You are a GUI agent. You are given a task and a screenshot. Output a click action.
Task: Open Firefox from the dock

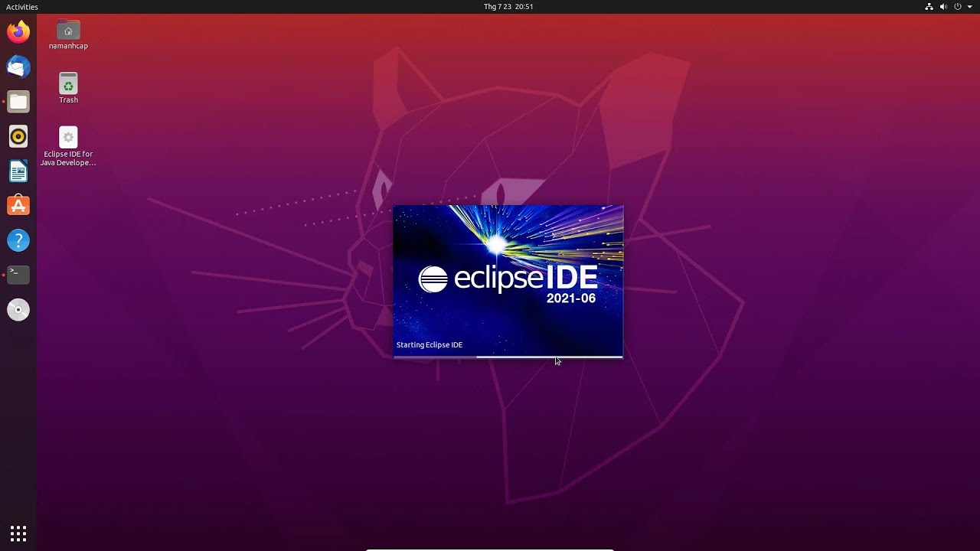[x=18, y=32]
